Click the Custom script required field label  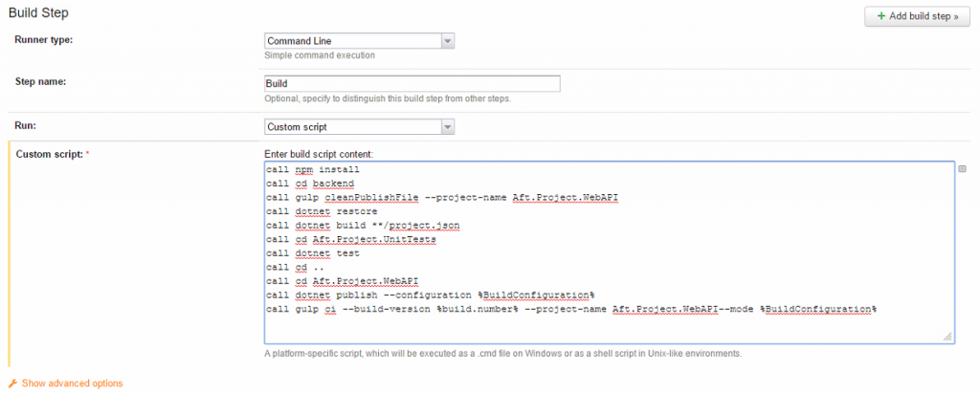[x=50, y=154]
